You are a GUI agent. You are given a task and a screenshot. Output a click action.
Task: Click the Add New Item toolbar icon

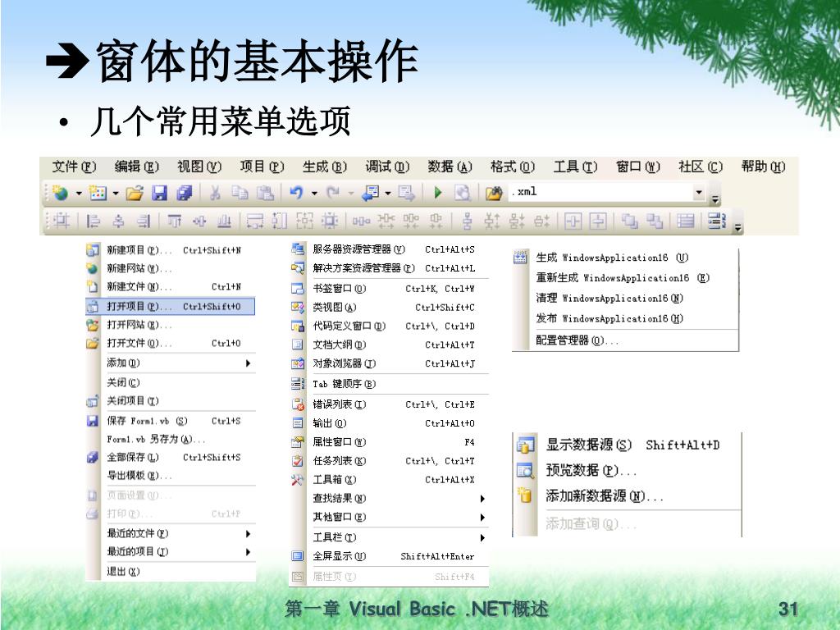click(98, 193)
